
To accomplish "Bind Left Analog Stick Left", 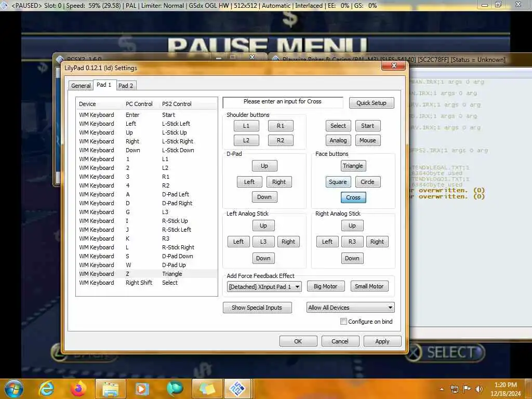I will 238,242.
